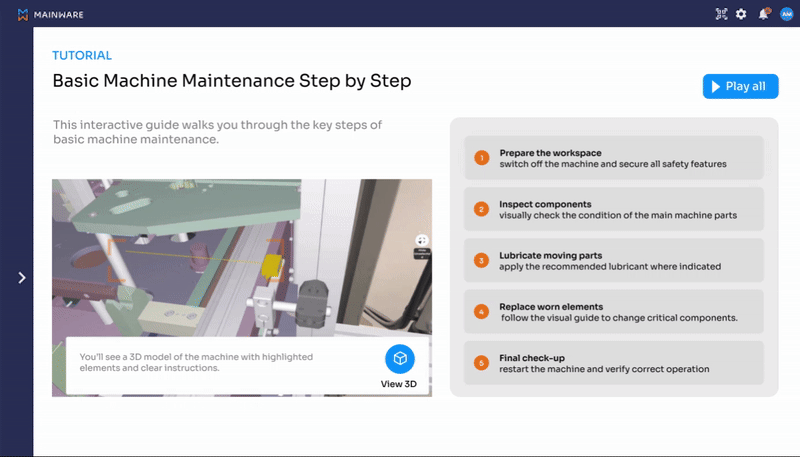Click the orange number 4 step badge
The width and height of the screenshot is (800, 457).
[481, 312]
